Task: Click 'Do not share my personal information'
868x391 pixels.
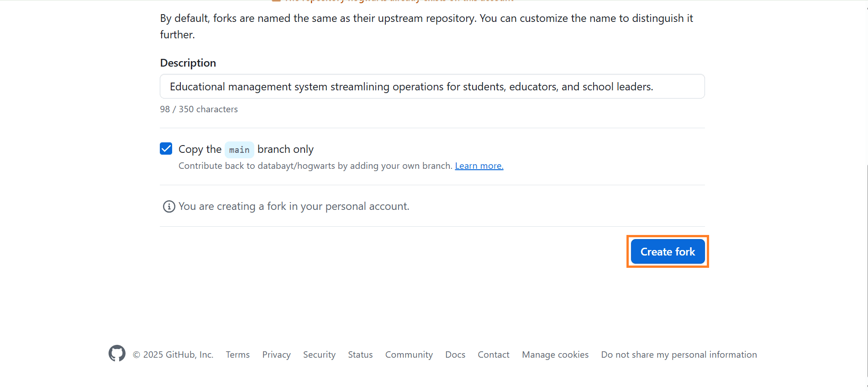Action: (x=679, y=354)
